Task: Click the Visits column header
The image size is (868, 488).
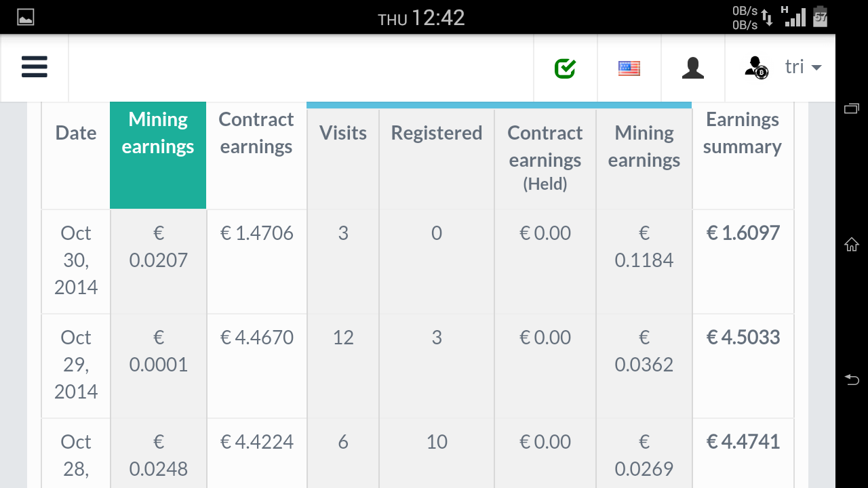Action: click(x=343, y=133)
